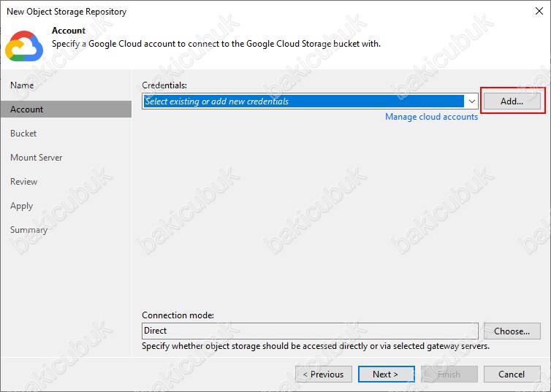Screen dimensions: 551x392
Task: Select the Bucket wizard step
Action: pyautogui.click(x=23, y=134)
